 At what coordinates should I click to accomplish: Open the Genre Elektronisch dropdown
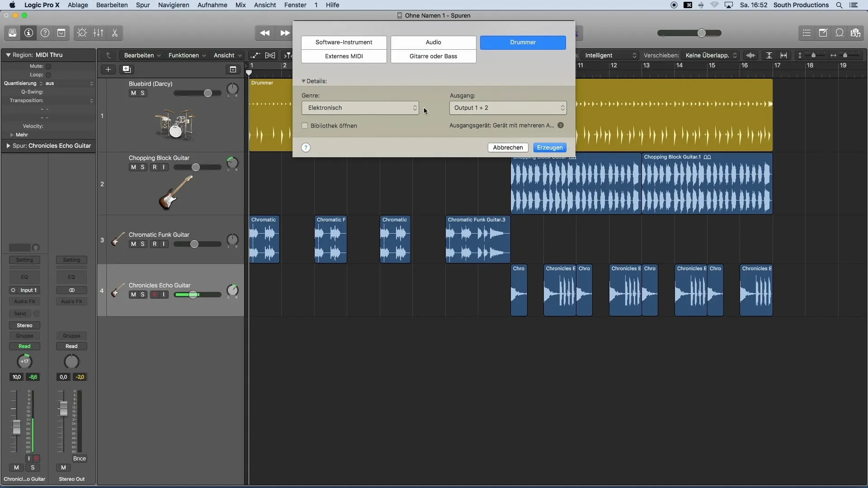pos(360,108)
